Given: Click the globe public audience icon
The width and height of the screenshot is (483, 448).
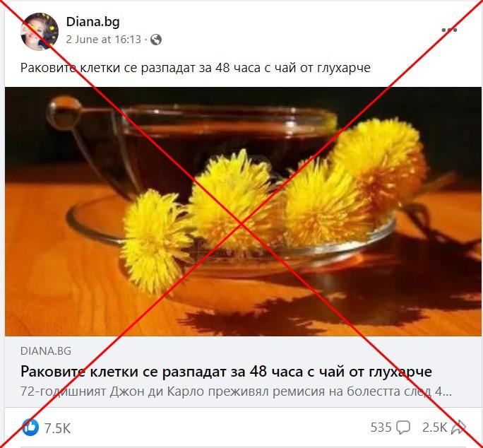Looking at the screenshot, I should (156, 40).
